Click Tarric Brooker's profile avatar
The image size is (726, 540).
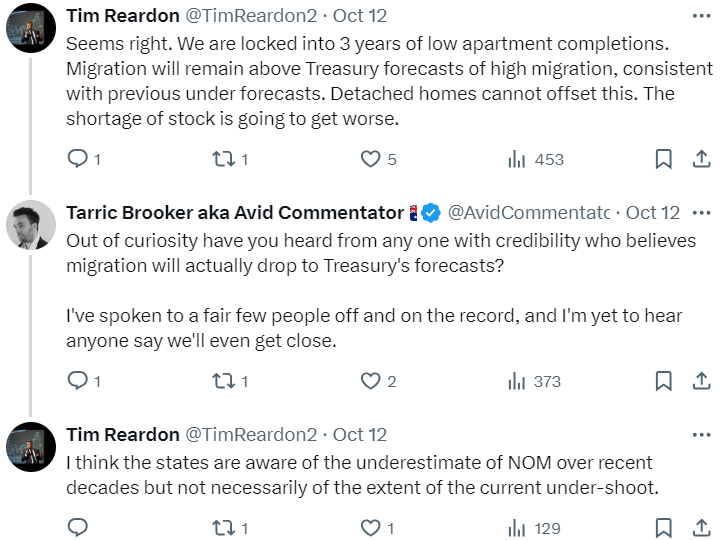31,226
